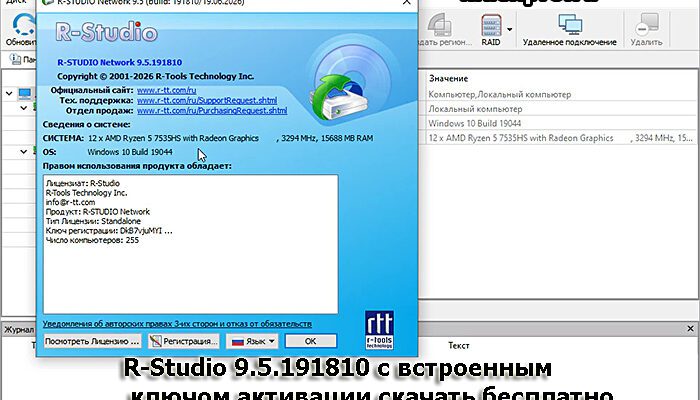Click the R-STUDIO Network 9.5.191810 version text
The width and height of the screenshot is (700, 400).
pyautogui.click(x=120, y=62)
